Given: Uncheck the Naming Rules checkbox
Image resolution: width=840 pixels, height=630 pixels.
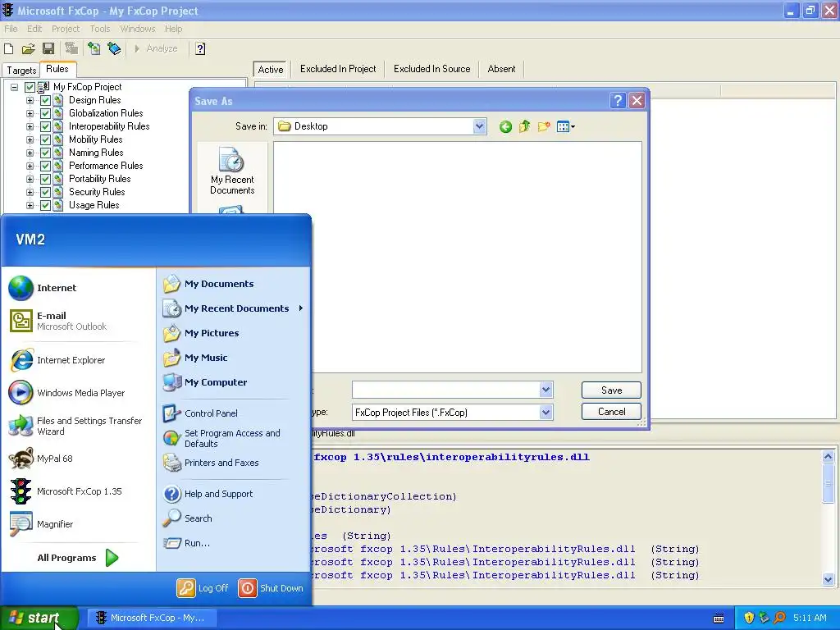Looking at the screenshot, I should 46,153.
